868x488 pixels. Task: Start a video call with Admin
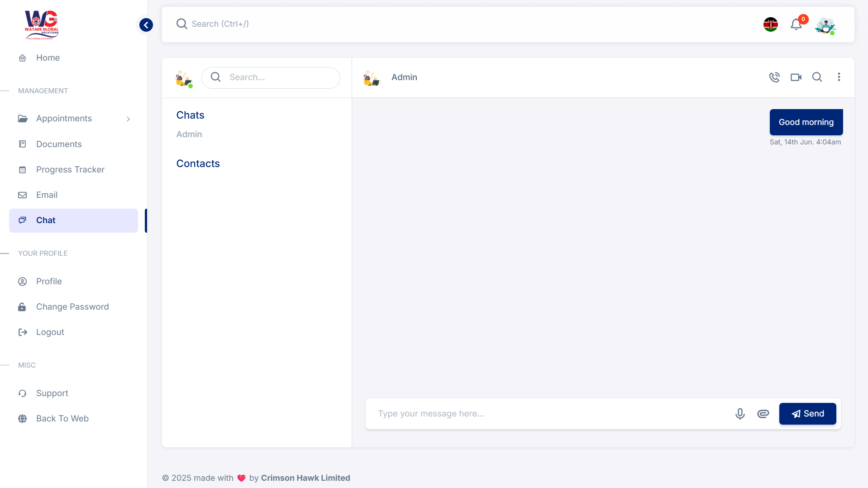[x=796, y=77]
